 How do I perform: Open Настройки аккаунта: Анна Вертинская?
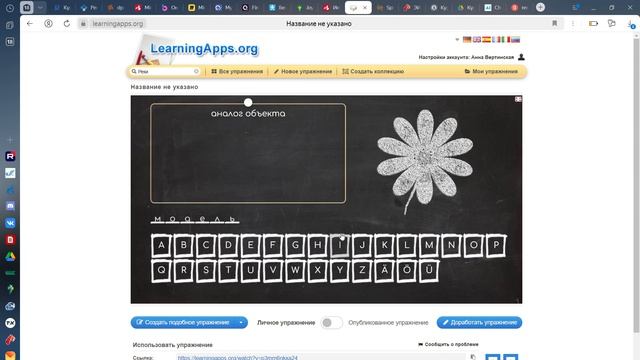466,57
